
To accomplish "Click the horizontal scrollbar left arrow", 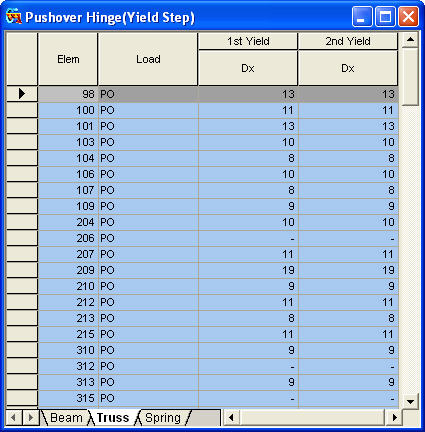I will pos(231,417).
